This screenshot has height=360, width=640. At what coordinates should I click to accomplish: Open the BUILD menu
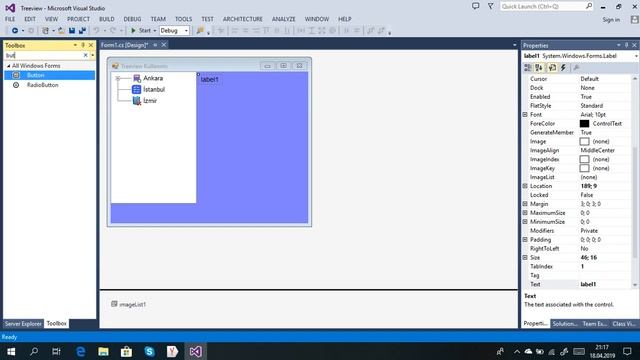107,19
